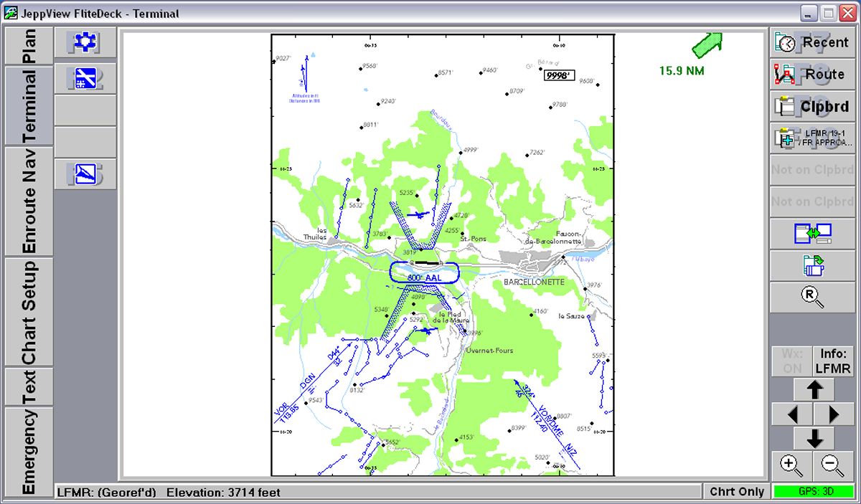Pan chart right using the right arrow
The height and width of the screenshot is (504, 861).
point(834,414)
